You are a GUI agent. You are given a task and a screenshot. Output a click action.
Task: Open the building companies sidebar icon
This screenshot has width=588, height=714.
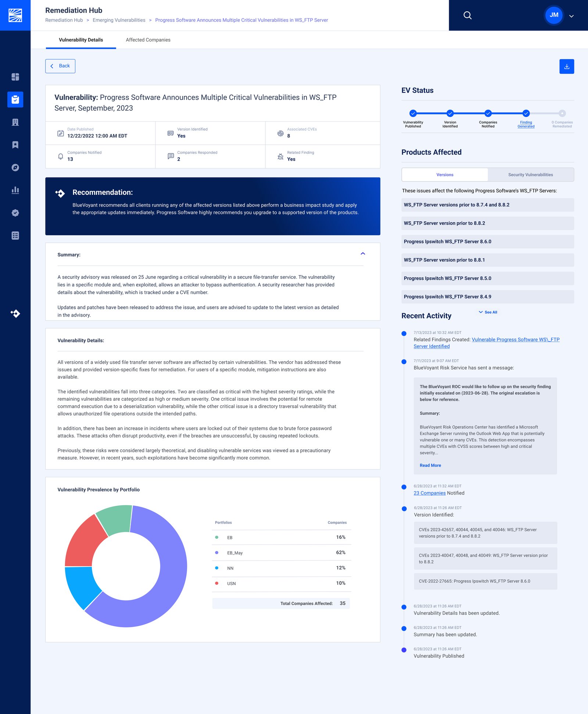tap(15, 122)
